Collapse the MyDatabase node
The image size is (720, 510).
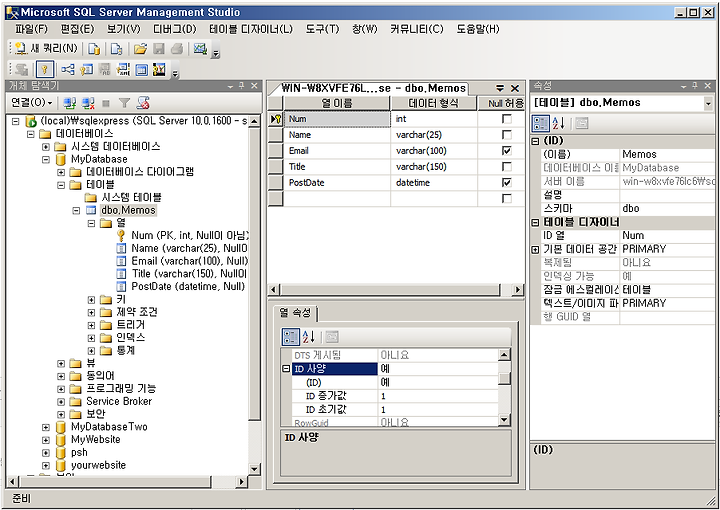click(46, 159)
